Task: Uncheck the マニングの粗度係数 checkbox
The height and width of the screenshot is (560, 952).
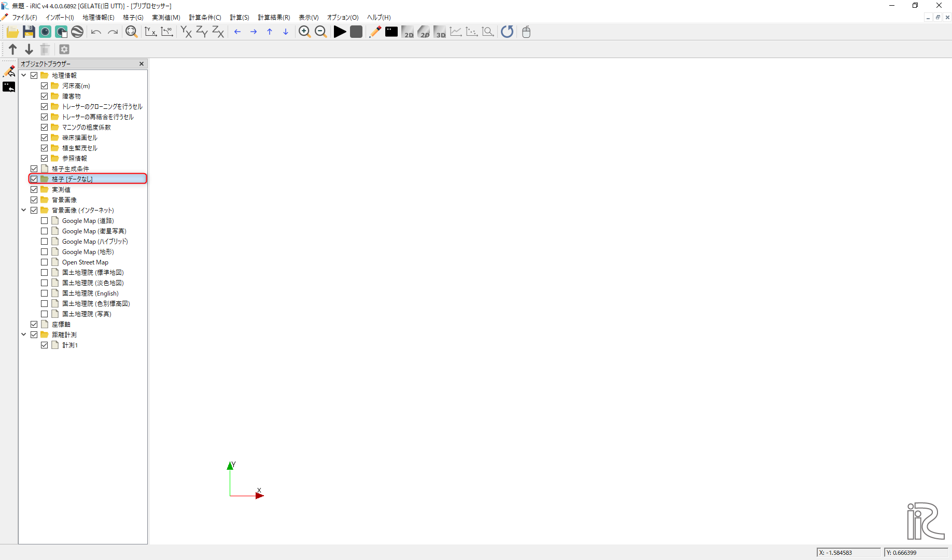Action: pyautogui.click(x=45, y=128)
